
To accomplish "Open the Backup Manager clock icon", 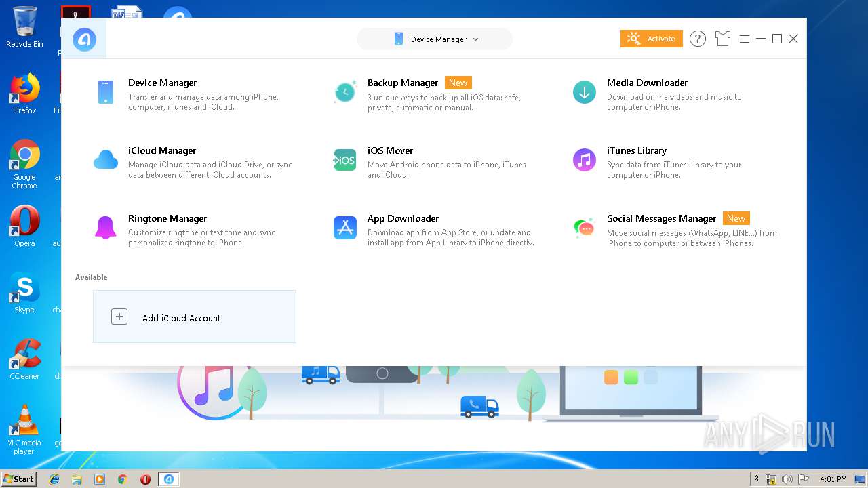I will pyautogui.click(x=345, y=92).
